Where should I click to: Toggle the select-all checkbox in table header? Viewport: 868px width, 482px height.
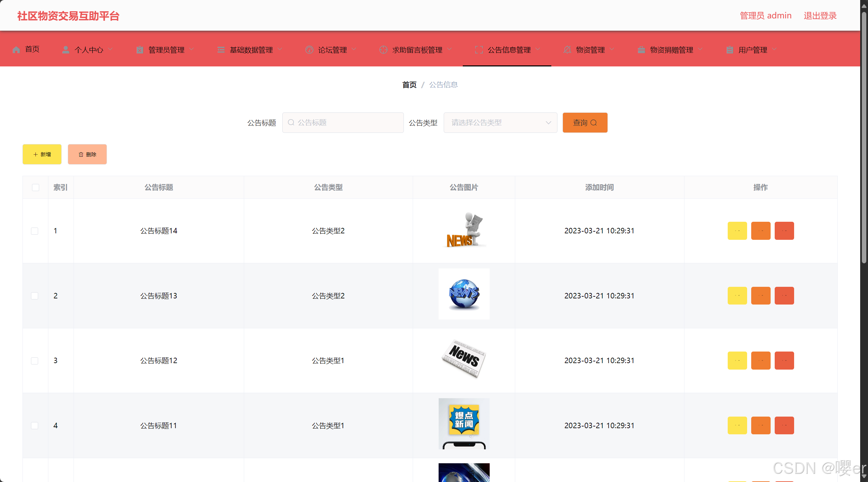pos(35,187)
